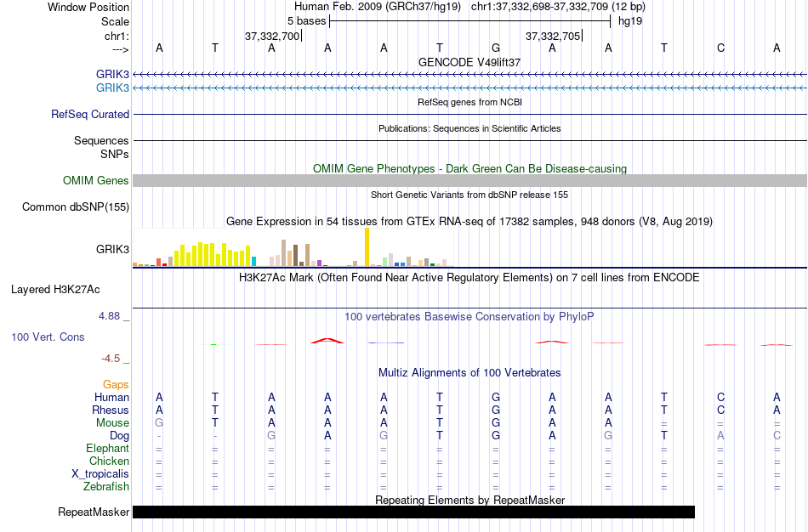Click the PhyloP Basewise Conservation title

tap(469, 317)
